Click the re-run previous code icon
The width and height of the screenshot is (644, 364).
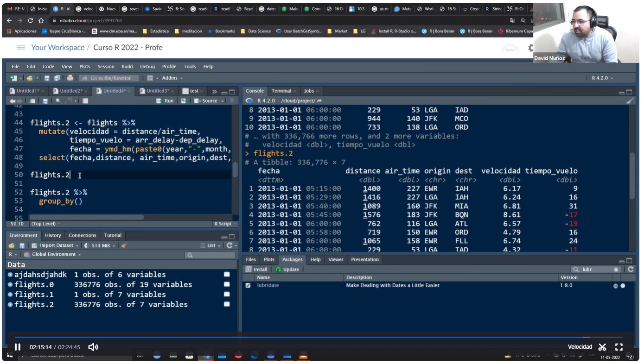pyautogui.click(x=184, y=101)
